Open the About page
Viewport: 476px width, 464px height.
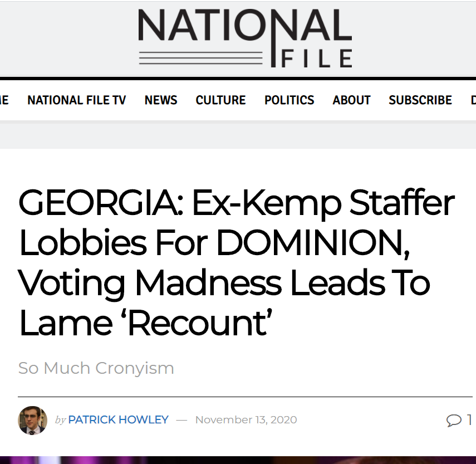click(351, 100)
